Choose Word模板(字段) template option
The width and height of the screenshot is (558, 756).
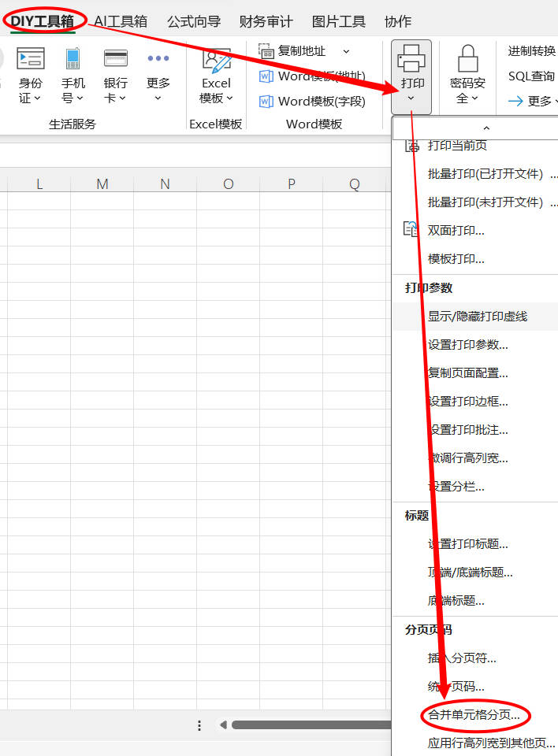(x=312, y=102)
